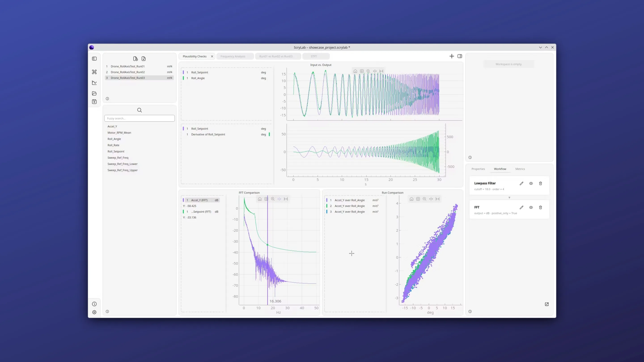Select the Workflow tab
Viewport: 644px width, 362px height.
click(x=500, y=169)
